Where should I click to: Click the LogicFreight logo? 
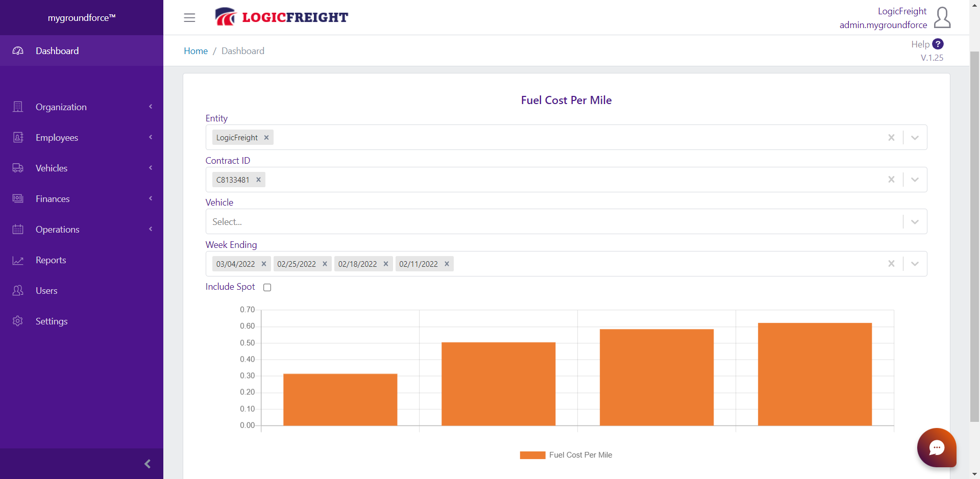point(281,17)
